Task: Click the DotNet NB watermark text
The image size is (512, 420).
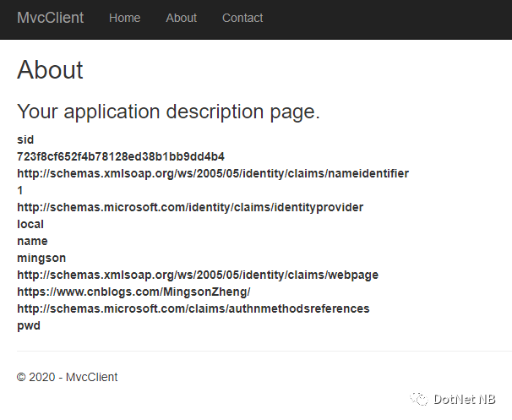Action: (465, 399)
